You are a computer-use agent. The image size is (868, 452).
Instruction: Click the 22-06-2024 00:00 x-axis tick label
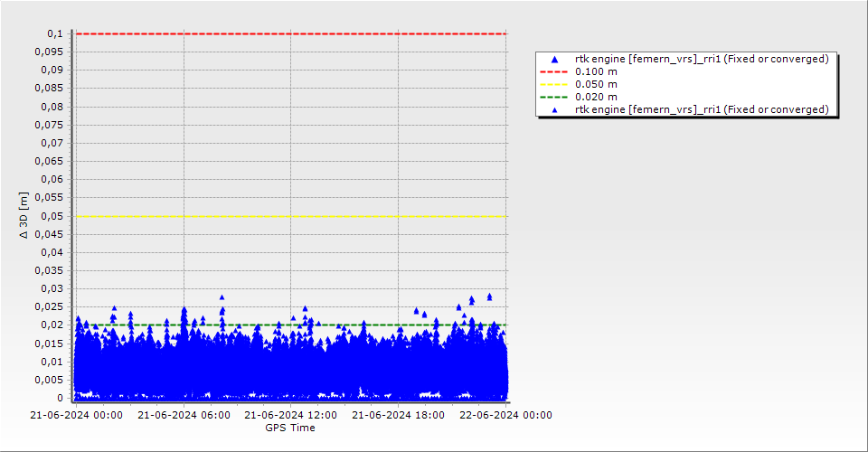coord(505,416)
